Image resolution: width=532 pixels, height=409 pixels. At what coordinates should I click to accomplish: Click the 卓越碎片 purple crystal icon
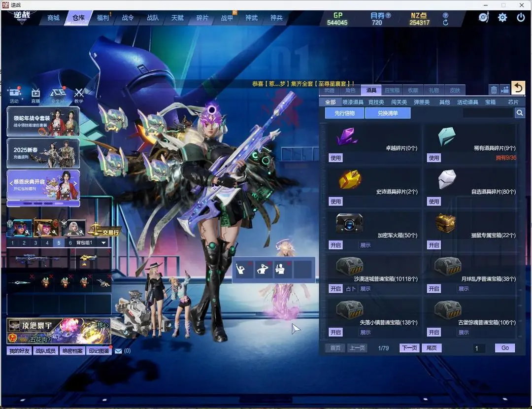click(x=346, y=136)
